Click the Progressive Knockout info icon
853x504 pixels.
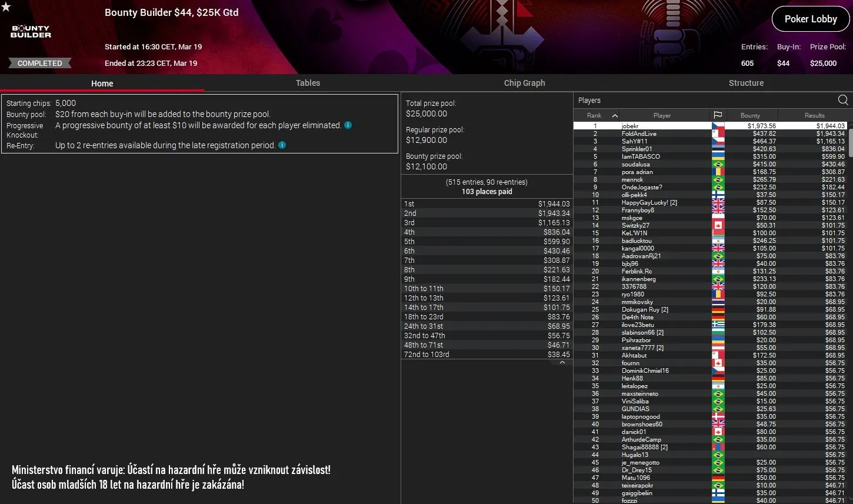[347, 125]
